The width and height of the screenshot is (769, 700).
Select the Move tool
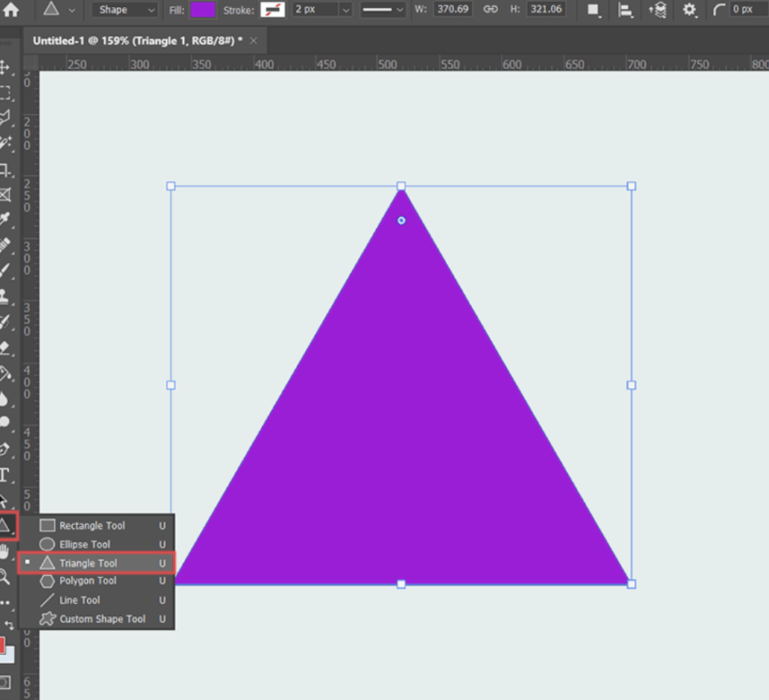[x=5, y=68]
